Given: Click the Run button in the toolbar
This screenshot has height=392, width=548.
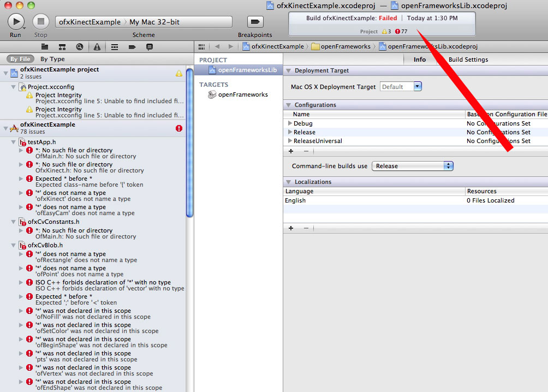Looking at the screenshot, I should point(16,22).
